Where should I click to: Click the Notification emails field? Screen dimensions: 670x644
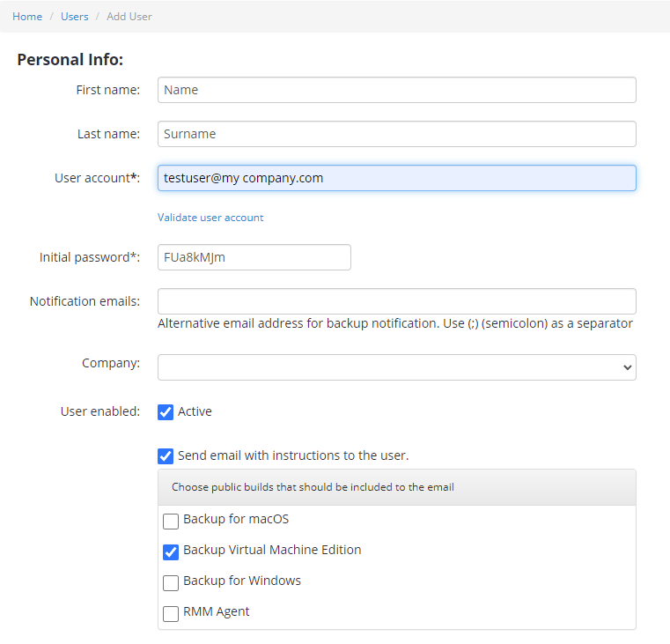(396, 301)
